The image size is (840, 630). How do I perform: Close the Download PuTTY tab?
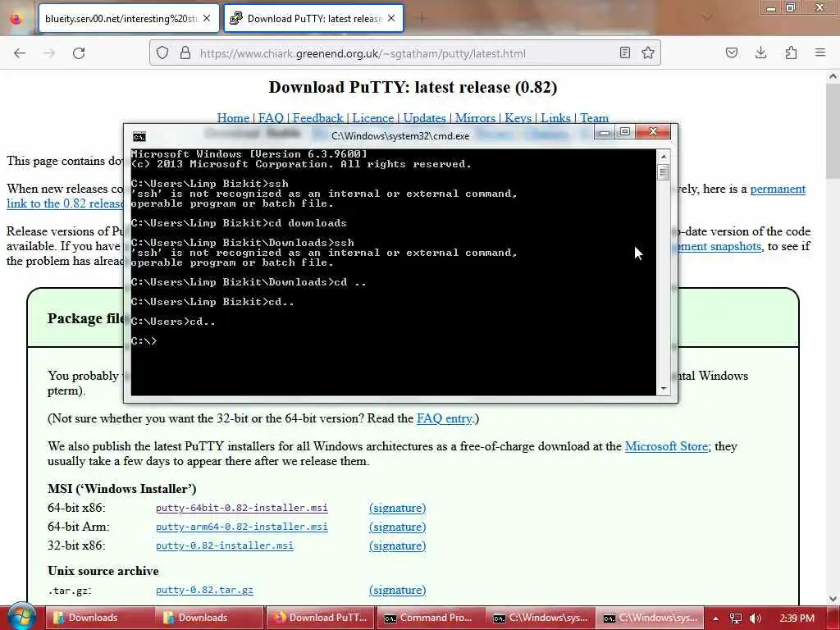391,19
